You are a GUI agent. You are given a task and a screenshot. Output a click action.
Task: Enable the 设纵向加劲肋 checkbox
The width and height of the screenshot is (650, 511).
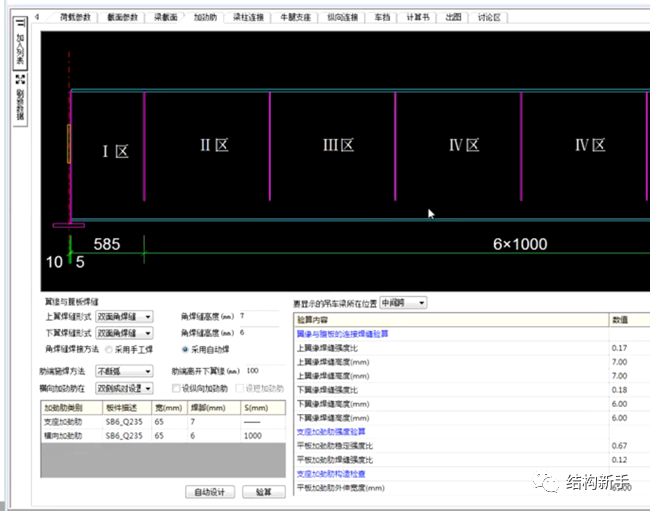(176, 388)
